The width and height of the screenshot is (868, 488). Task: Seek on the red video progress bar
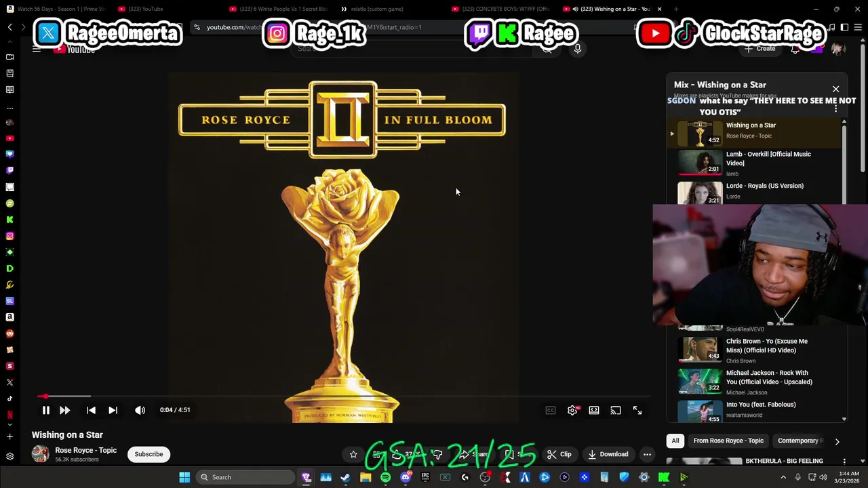click(x=343, y=396)
